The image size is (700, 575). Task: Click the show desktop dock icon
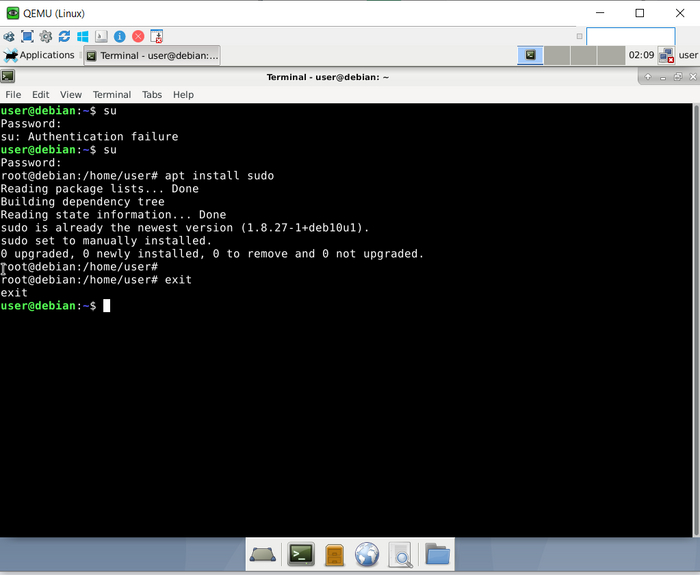pos(262,555)
